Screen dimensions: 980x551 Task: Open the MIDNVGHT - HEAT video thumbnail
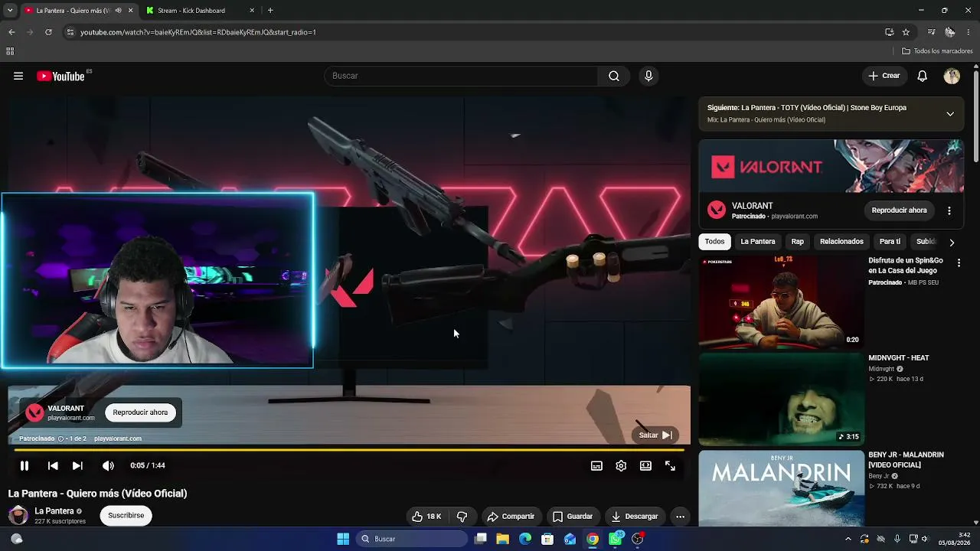pyautogui.click(x=782, y=399)
